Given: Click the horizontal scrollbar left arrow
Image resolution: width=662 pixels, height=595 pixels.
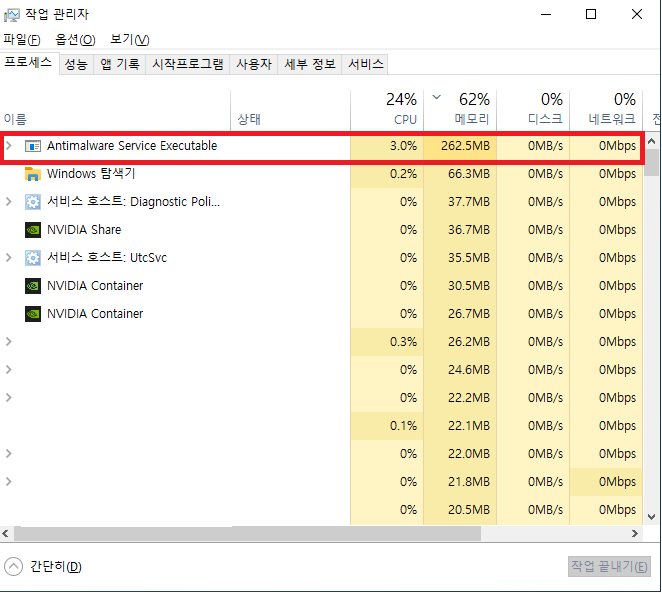Looking at the screenshot, I should [5, 534].
